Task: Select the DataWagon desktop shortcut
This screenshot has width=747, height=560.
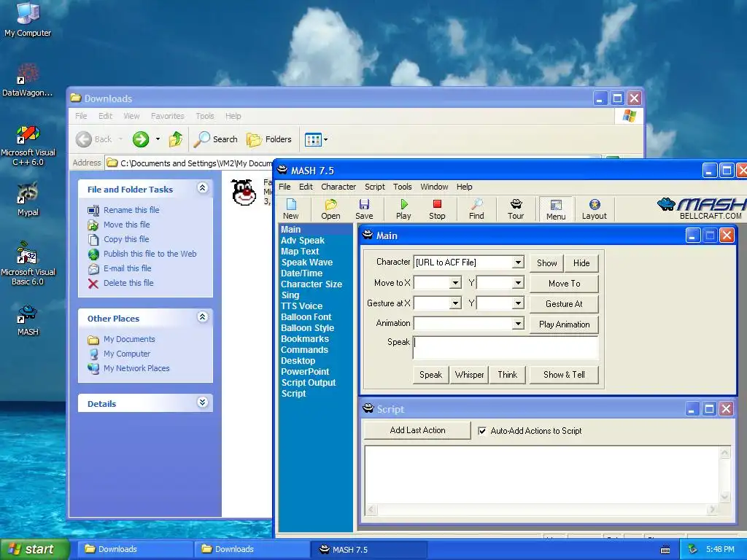Action: click(x=28, y=80)
